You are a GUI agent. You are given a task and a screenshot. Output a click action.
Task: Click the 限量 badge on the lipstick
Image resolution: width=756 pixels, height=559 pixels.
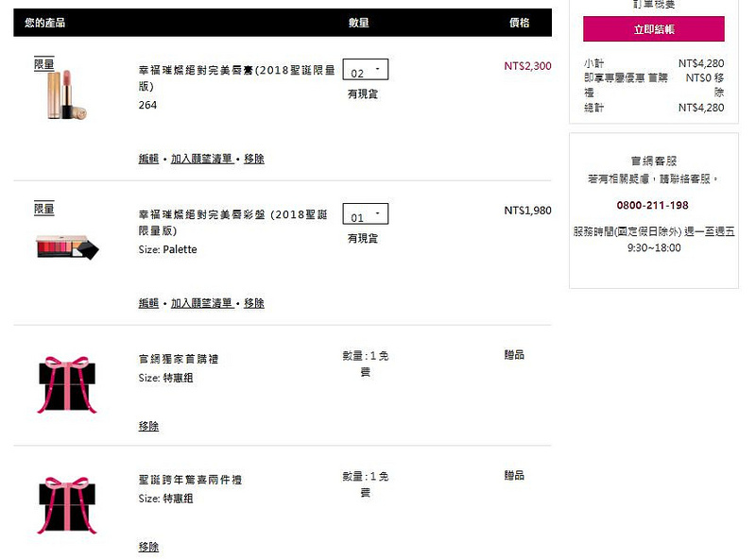coord(43,64)
